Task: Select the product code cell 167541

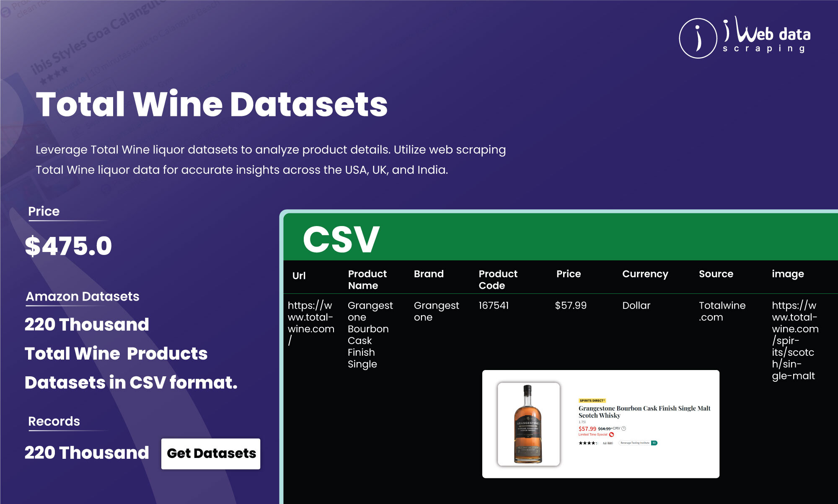Action: [x=494, y=306]
